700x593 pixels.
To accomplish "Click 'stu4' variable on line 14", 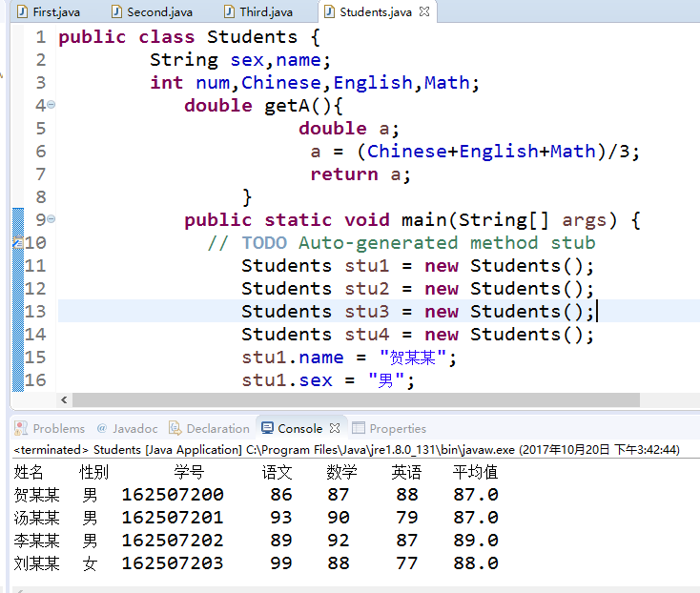I will click(x=367, y=335).
